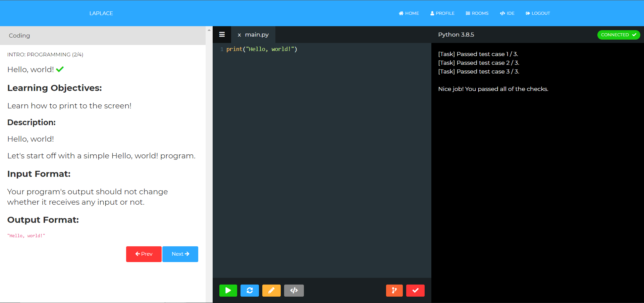The image size is (644, 303).
Task: Click the Coding panel header
Action: (103, 36)
